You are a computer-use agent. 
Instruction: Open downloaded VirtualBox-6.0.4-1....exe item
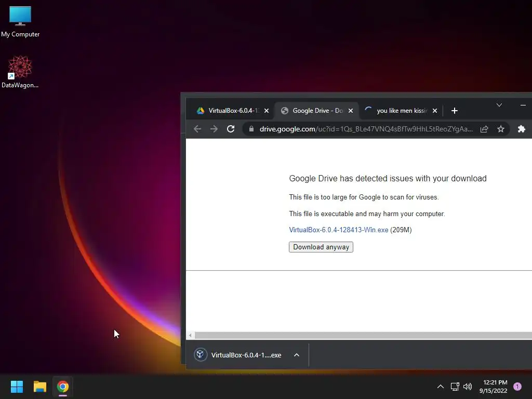pos(239,355)
